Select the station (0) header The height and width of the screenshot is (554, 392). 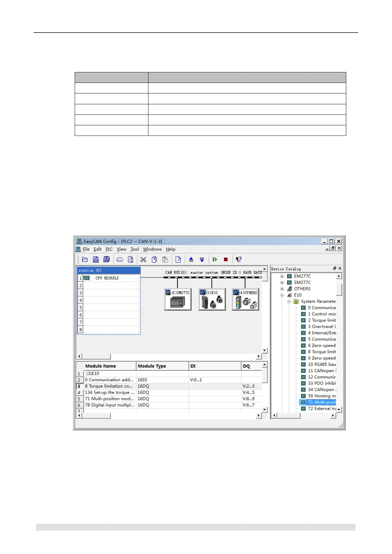[x=109, y=270]
